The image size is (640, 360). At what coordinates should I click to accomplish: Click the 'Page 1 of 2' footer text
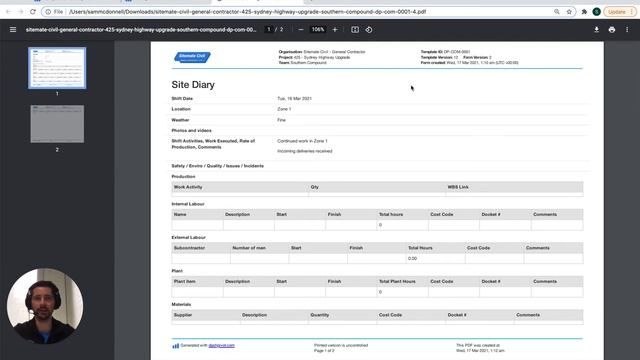click(324, 351)
